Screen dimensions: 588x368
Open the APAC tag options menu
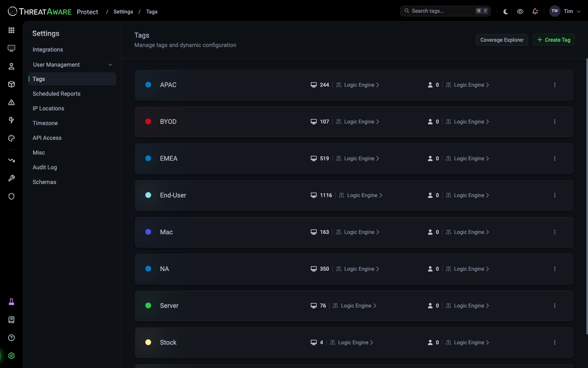pos(555,85)
